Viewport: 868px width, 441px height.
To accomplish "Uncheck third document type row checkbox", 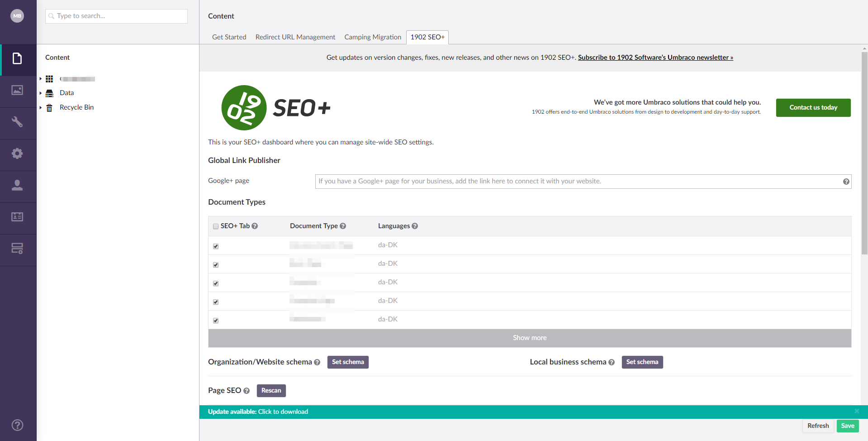I will (x=216, y=283).
